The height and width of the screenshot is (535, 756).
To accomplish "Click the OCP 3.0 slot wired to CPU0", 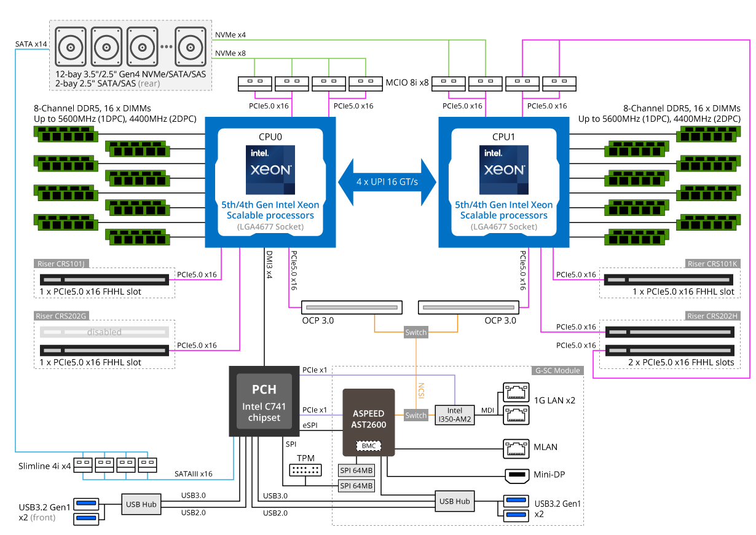I will (x=351, y=307).
